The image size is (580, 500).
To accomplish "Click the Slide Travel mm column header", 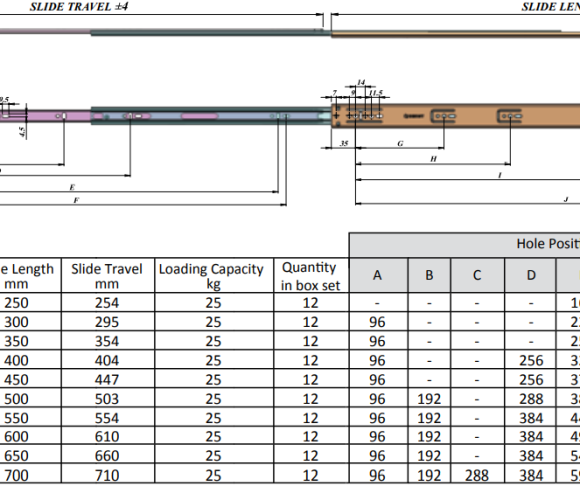I will (x=108, y=276).
